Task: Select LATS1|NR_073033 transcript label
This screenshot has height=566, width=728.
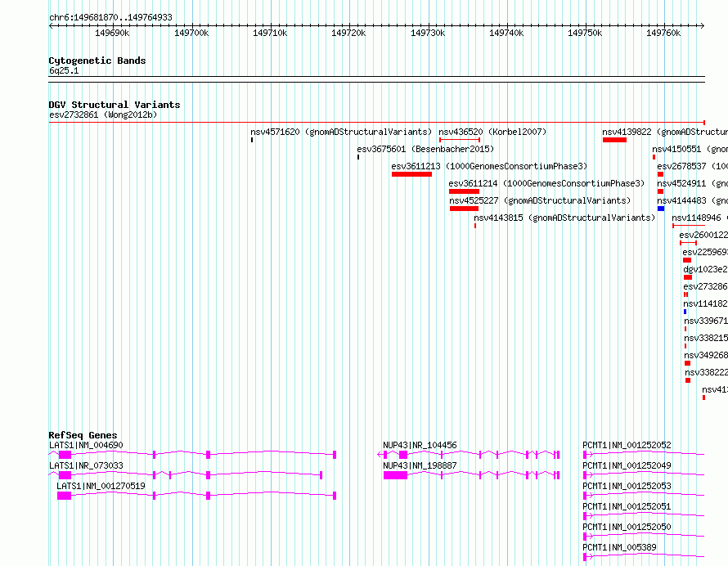Action: (x=86, y=465)
